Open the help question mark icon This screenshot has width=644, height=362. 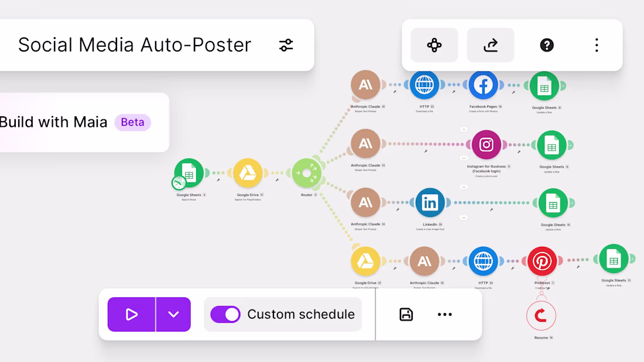(547, 44)
